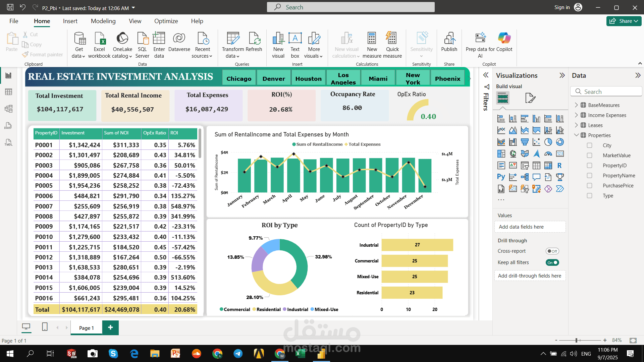The image size is (644, 362).
Task: Click the zoom slider in status bar
Action: [577, 340]
